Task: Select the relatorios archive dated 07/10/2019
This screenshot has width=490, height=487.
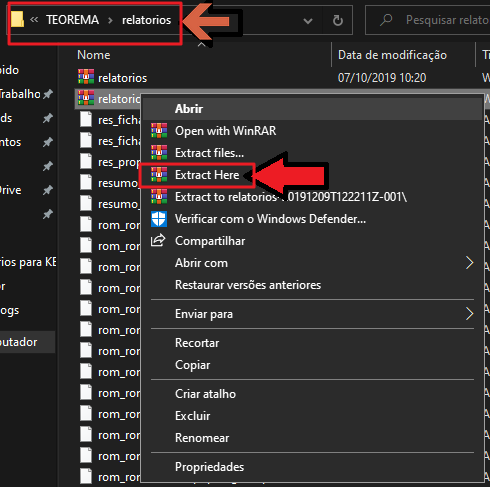Action: 122,78
